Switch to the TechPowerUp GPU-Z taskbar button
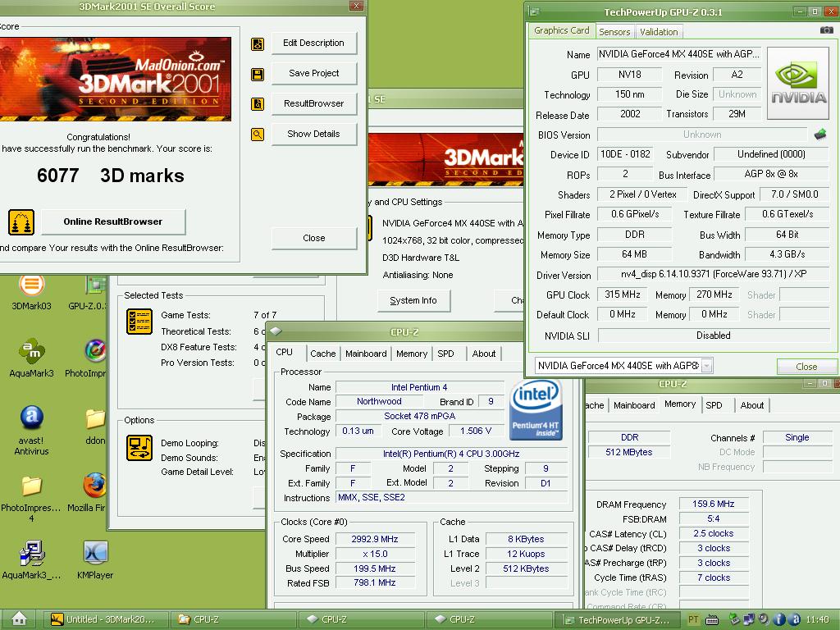840x630 pixels. click(x=618, y=620)
